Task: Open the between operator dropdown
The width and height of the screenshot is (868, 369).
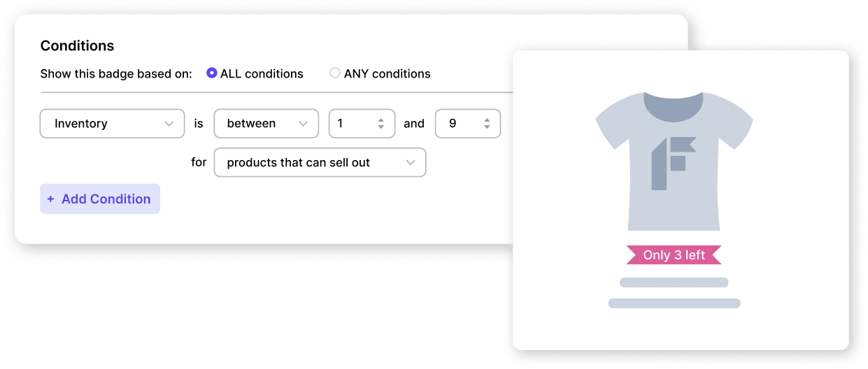Action: pyautogui.click(x=266, y=124)
